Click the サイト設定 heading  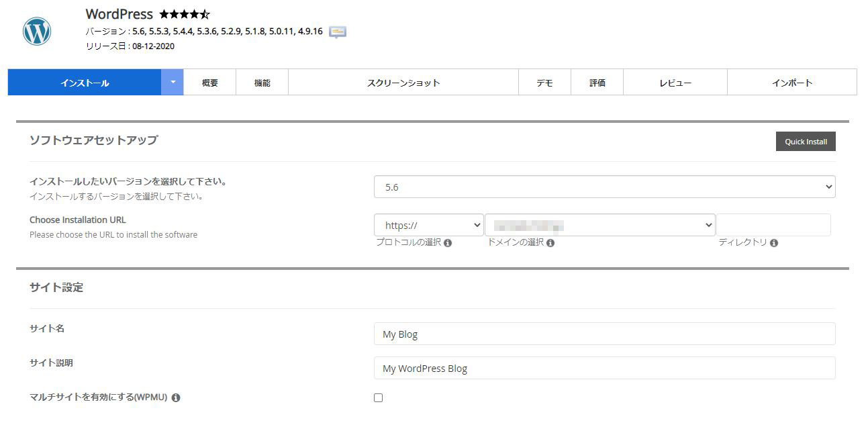pyautogui.click(x=56, y=287)
